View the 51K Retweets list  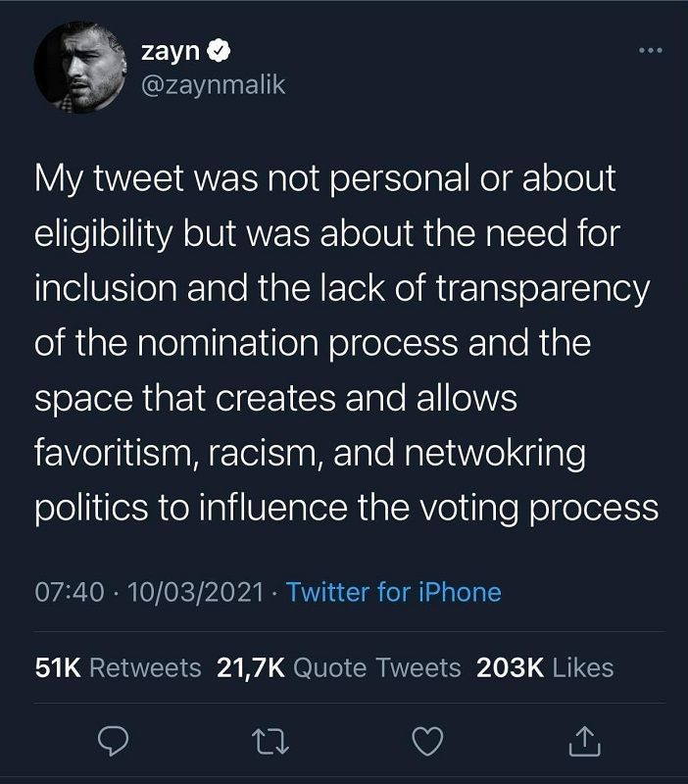[118, 667]
